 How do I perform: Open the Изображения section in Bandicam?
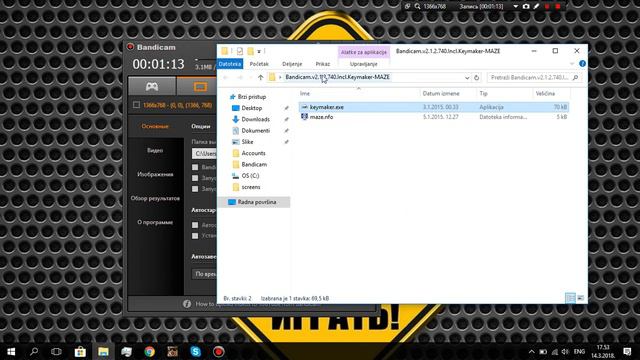click(155, 174)
